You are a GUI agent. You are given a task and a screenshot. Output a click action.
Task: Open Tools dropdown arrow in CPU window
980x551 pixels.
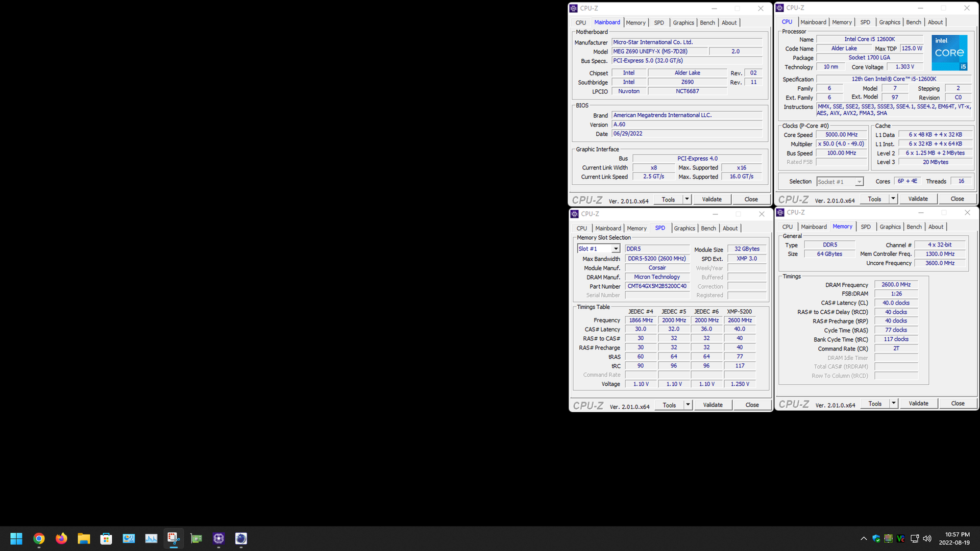pyautogui.click(x=893, y=198)
